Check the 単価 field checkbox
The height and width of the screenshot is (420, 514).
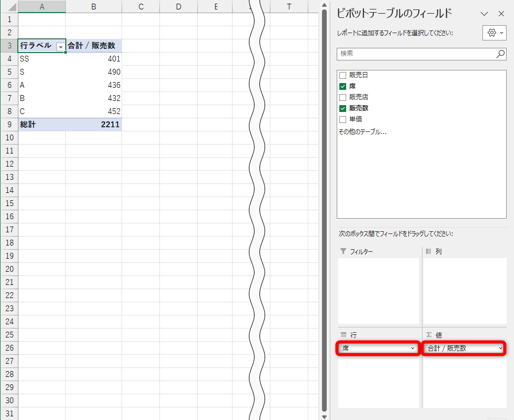(343, 119)
